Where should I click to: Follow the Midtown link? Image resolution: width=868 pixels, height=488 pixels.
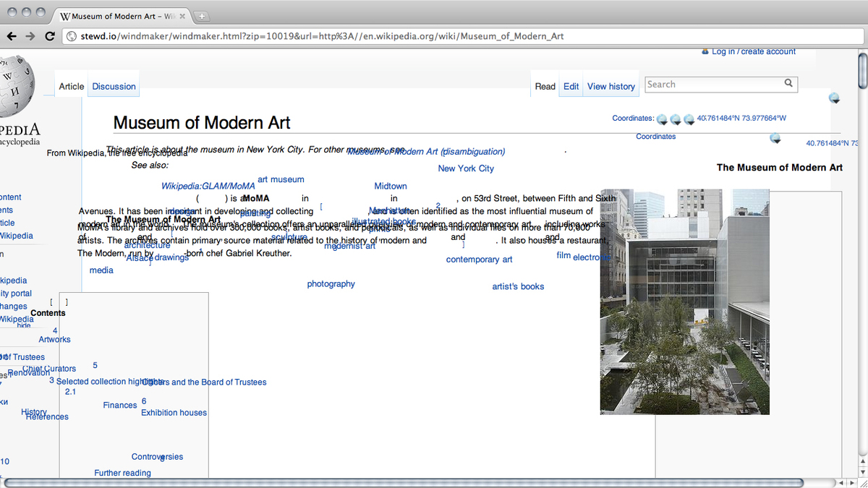[391, 187]
